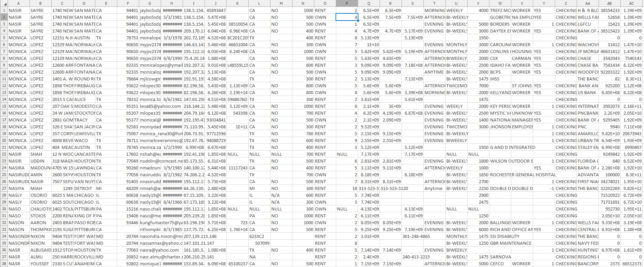Select the nasr.almu@charter email cell
This screenshot has height=267, width=644.
(x=161, y=257)
